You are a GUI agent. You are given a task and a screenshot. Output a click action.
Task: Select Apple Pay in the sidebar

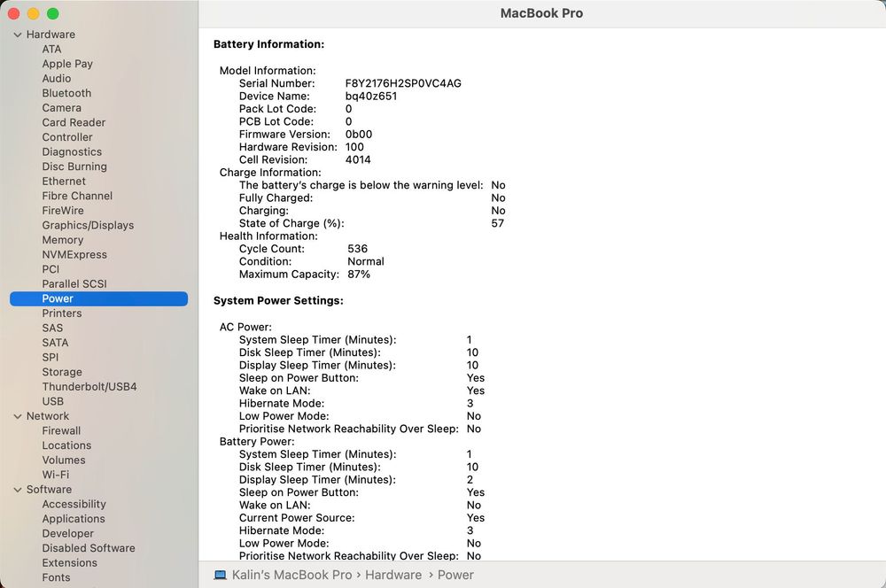[x=67, y=64]
